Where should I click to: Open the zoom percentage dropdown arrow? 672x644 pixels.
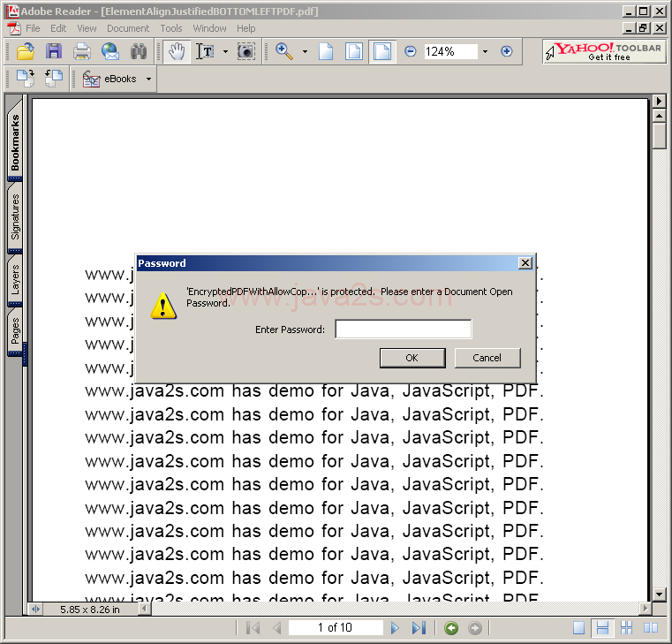point(485,52)
